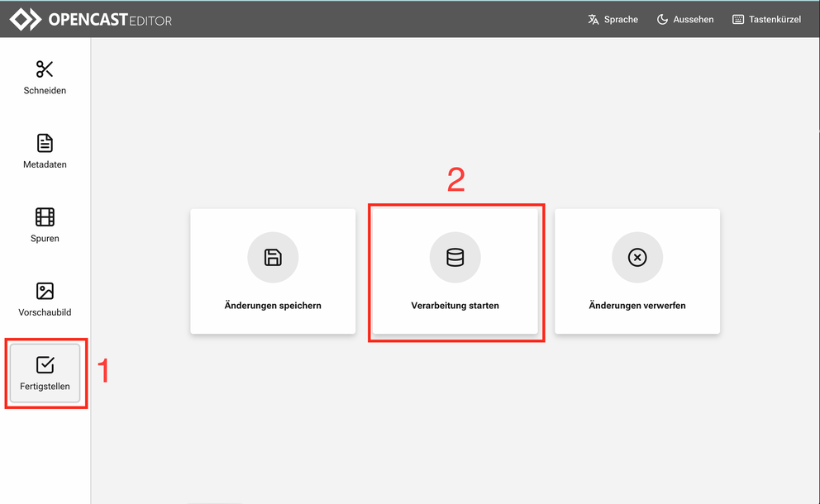Click the keyboard icon for Tastenkürzel
This screenshot has height=504, width=820.
pyautogui.click(x=738, y=19)
